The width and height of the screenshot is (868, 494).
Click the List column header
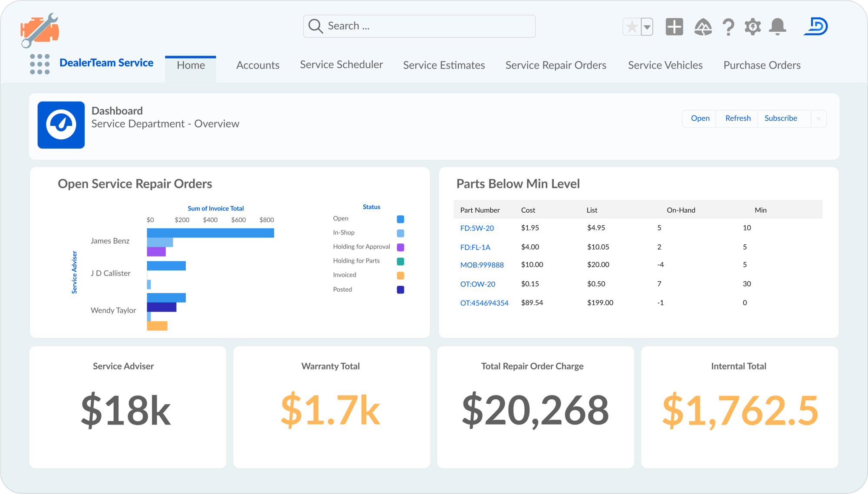click(x=592, y=210)
